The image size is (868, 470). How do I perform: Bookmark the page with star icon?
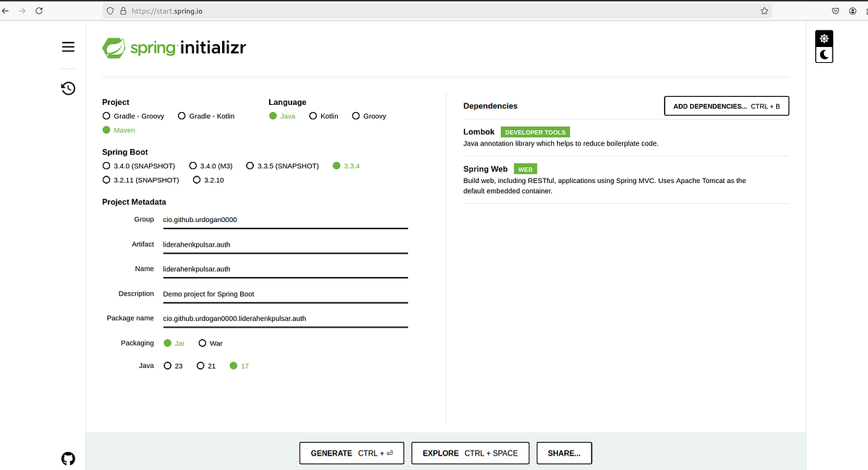(x=765, y=11)
